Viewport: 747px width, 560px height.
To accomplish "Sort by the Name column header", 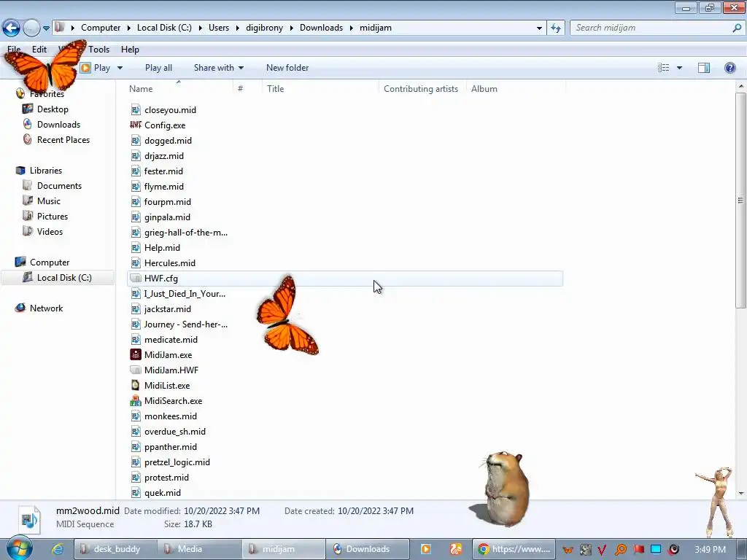I will pyautogui.click(x=181, y=88).
